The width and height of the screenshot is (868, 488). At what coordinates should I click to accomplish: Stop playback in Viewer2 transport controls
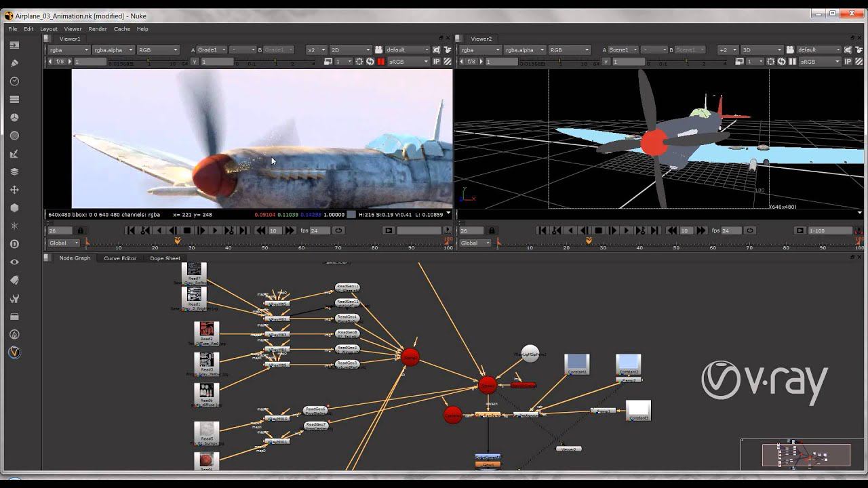tap(598, 230)
